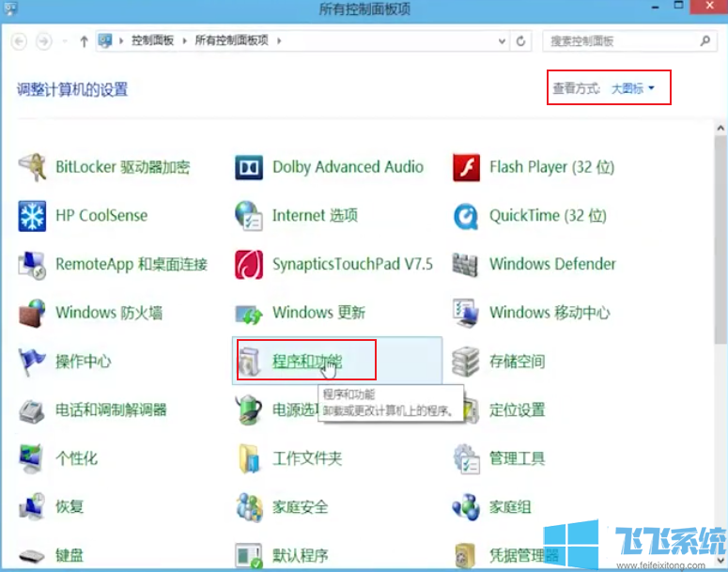Click the magnifier search icon
The height and width of the screenshot is (572, 728).
(705, 41)
